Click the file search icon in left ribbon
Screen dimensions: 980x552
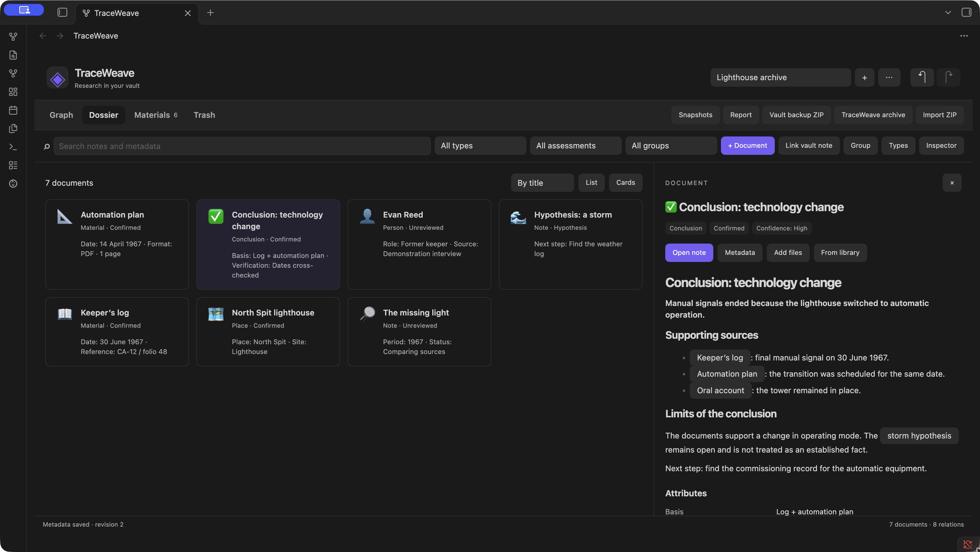click(13, 55)
